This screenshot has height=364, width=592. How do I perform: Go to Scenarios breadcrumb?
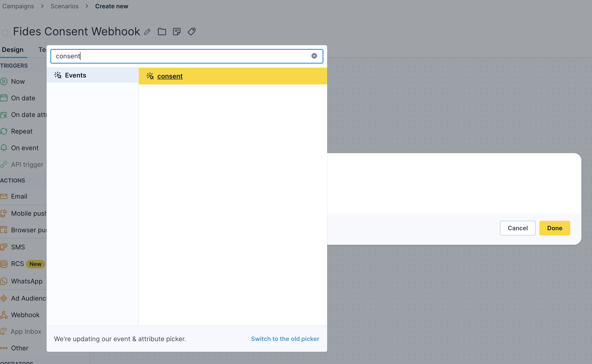pyautogui.click(x=64, y=6)
